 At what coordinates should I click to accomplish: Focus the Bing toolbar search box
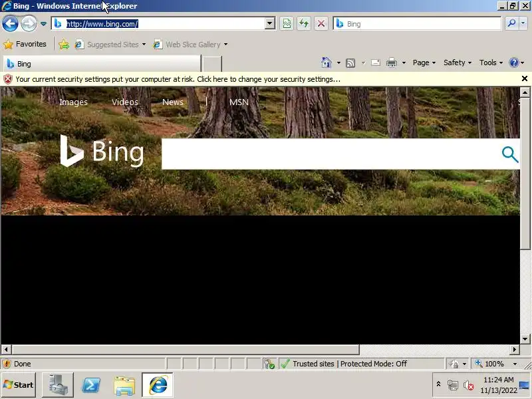417,24
